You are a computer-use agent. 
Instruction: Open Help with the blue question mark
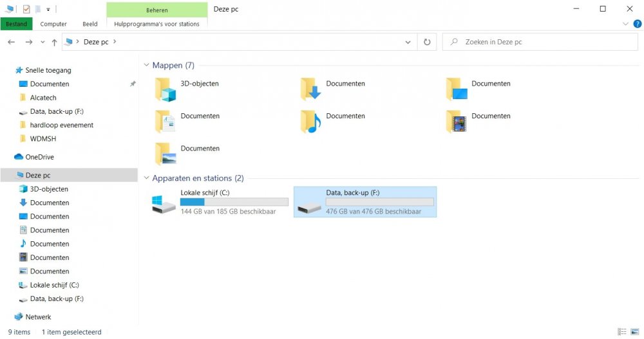pyautogui.click(x=638, y=24)
